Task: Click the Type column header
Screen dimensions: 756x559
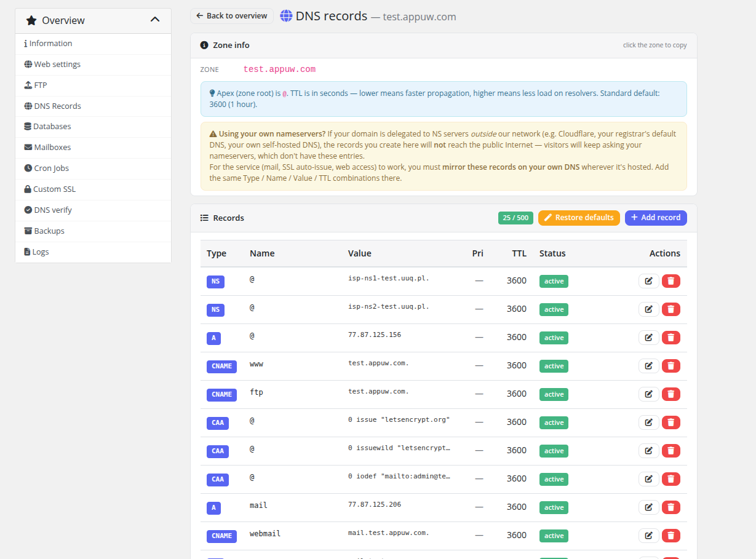Action: (x=217, y=253)
